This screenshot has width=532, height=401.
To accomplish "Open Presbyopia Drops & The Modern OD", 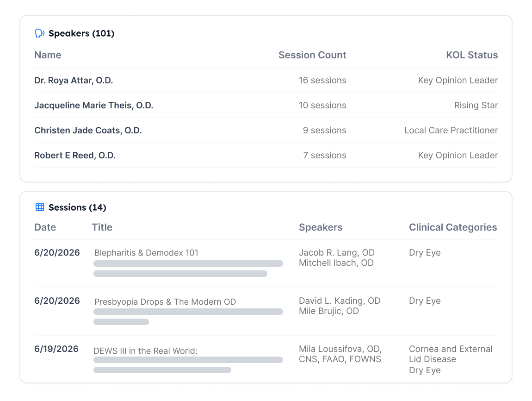I will click(165, 302).
